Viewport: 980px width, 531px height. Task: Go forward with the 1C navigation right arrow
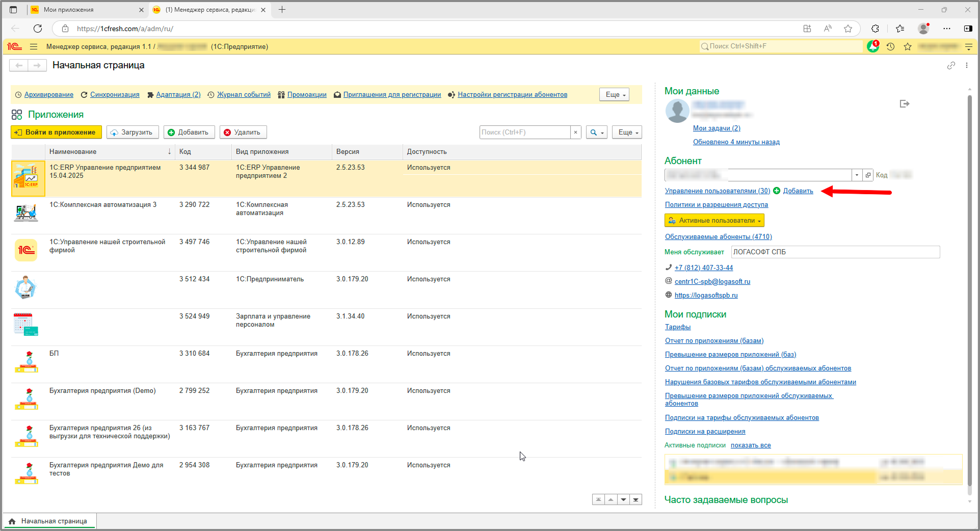(37, 65)
